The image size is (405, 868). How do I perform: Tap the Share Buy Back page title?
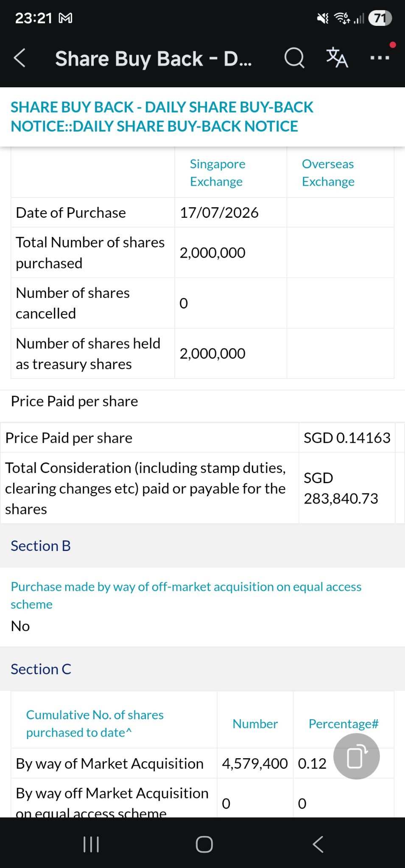154,58
